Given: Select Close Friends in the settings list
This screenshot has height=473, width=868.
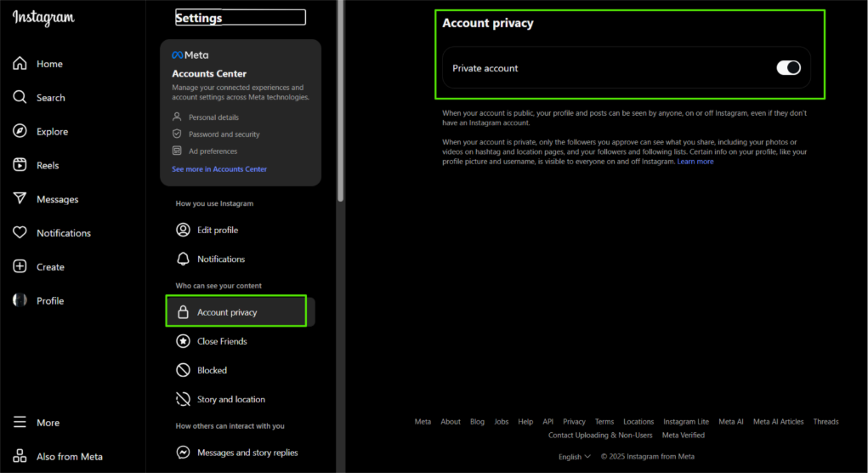Looking at the screenshot, I should click(x=221, y=341).
